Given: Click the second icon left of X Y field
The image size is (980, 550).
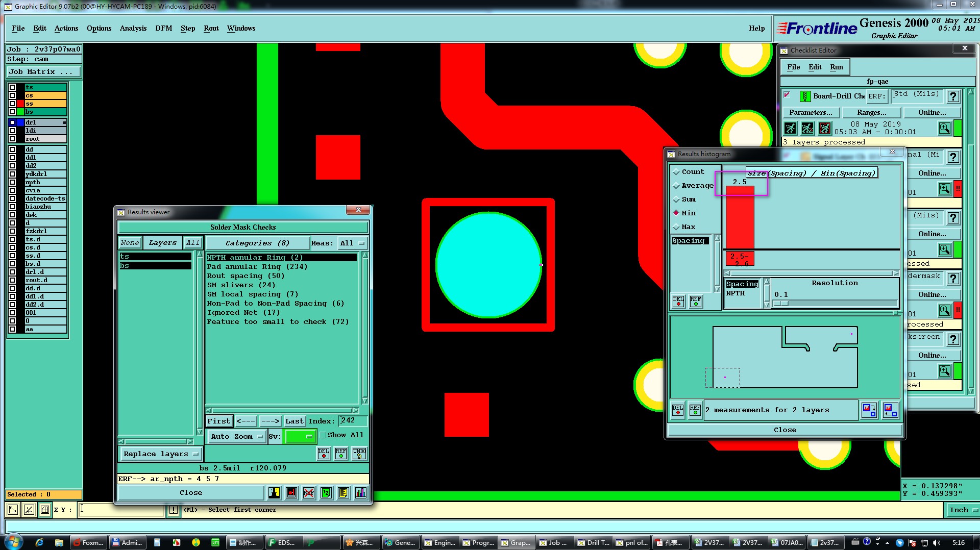Looking at the screenshot, I should pos(29,509).
